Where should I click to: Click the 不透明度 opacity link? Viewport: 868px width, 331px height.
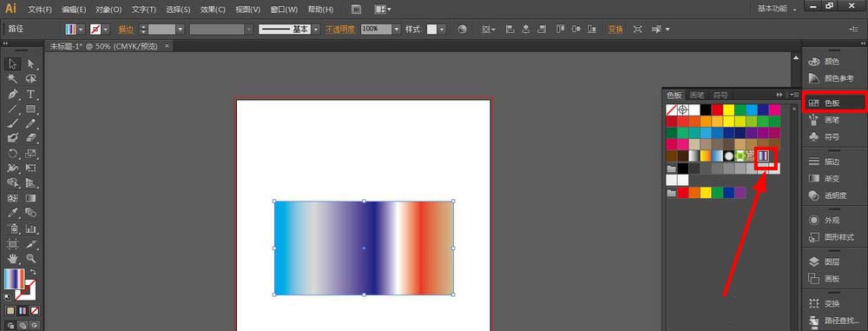340,30
